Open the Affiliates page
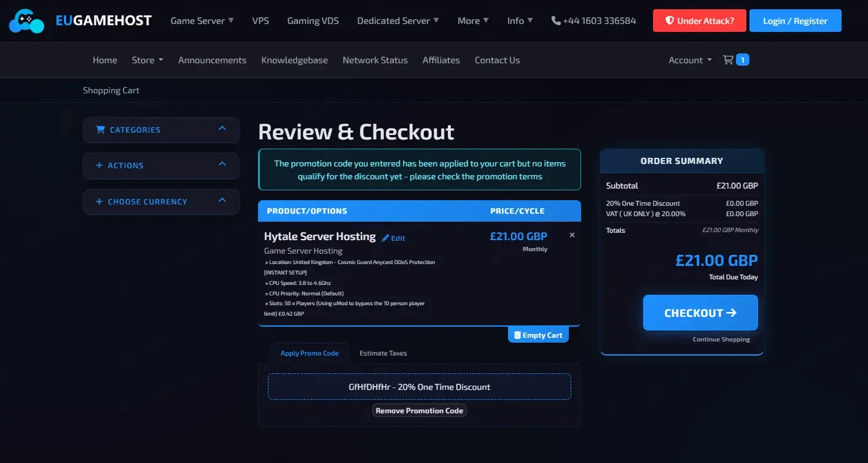This screenshot has height=463, width=868. (x=441, y=60)
